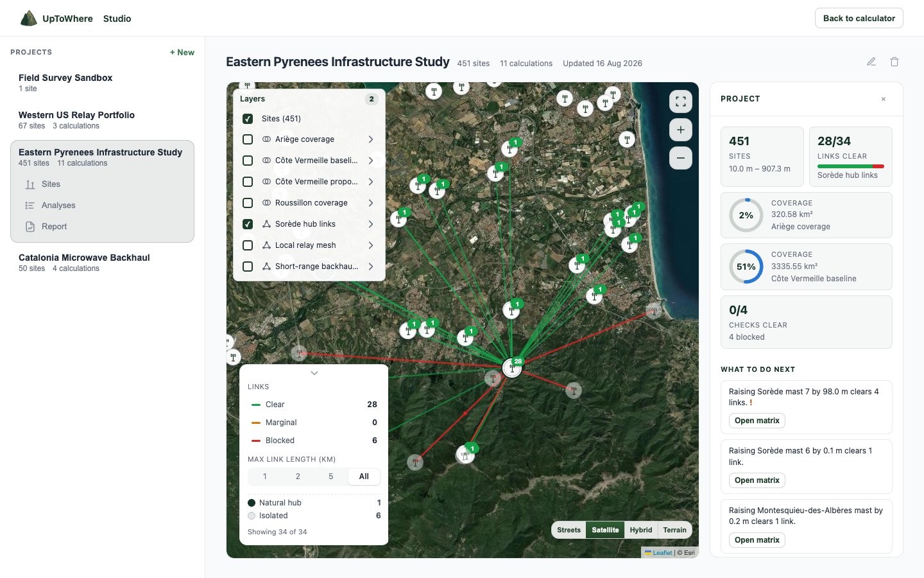This screenshot has width=924, height=578.
Task: Switch map to Terrain basemap
Action: (x=674, y=530)
